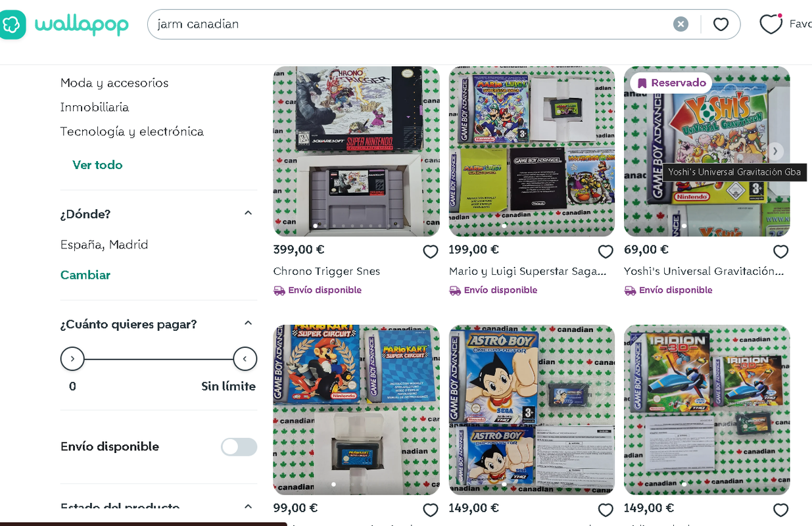
Task: Favorite the Mario y Luigi Superstar Saga listing
Action: 606,251
